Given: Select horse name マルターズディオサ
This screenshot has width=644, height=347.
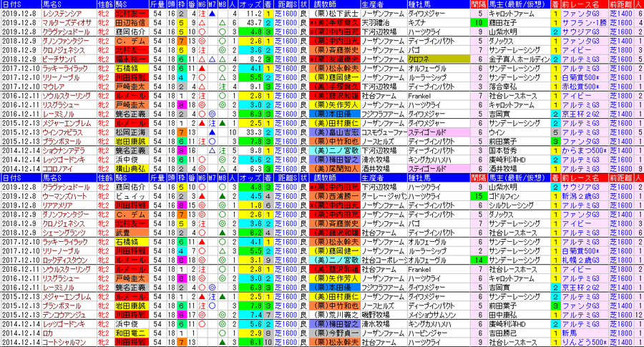Looking at the screenshot, I should pos(67,23).
